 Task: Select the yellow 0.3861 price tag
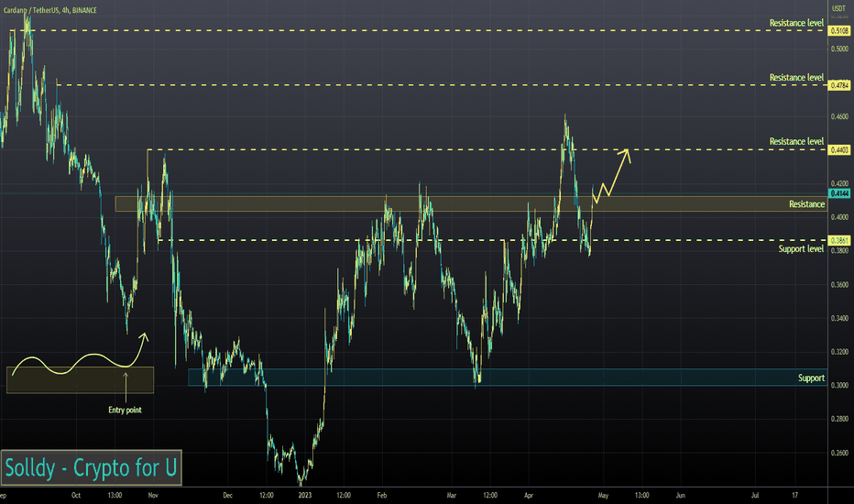[838, 240]
